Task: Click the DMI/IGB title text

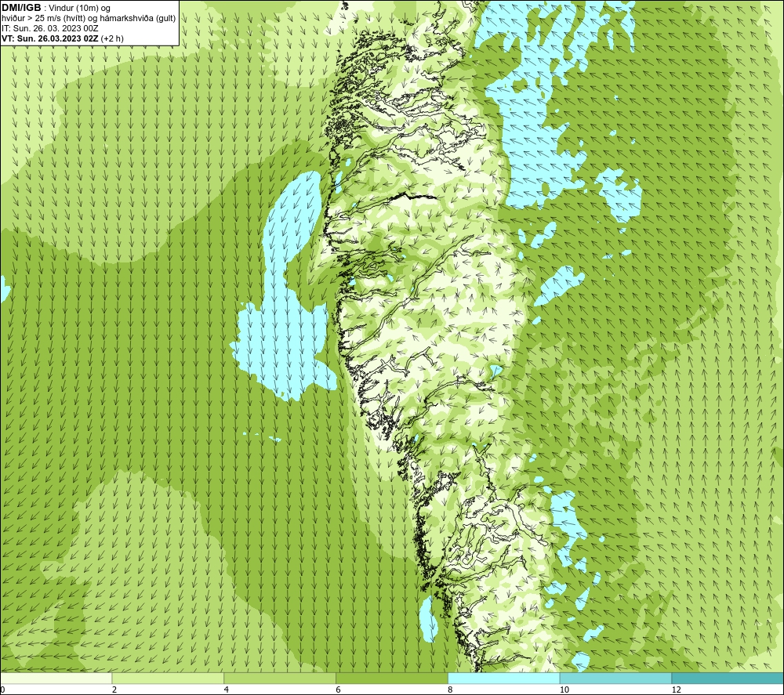Action: coord(21,8)
